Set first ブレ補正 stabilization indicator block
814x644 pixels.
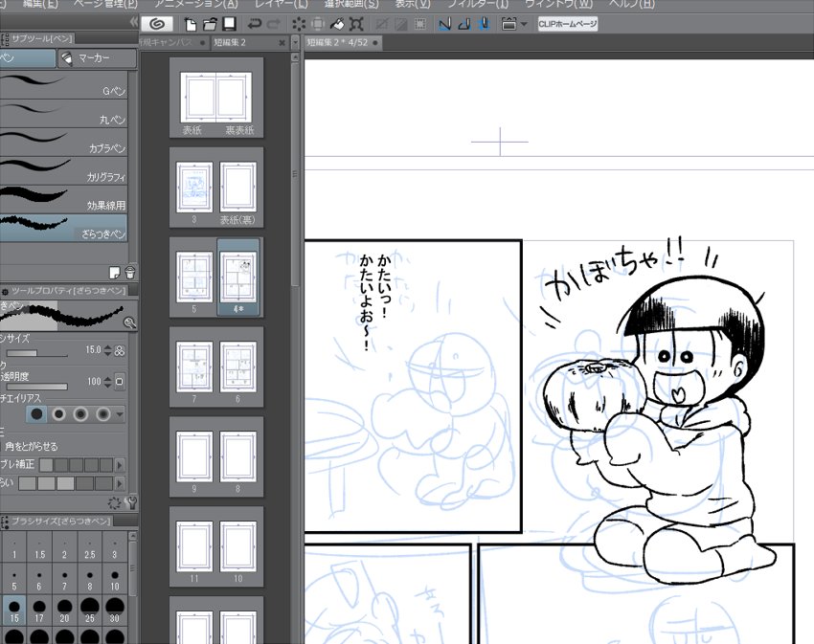click(x=46, y=465)
